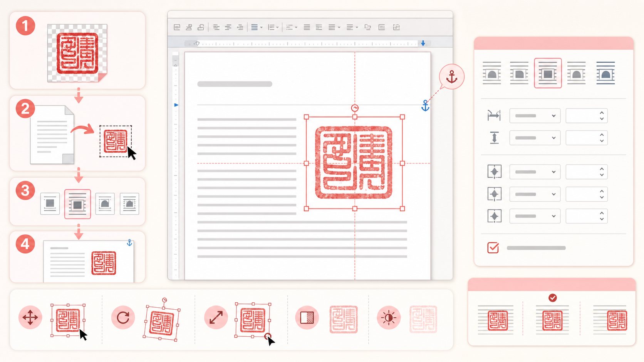Image resolution: width=644 pixels, height=362 pixels.
Task: Click the left indent marker on the horizontal ruler
Action: 198,43
